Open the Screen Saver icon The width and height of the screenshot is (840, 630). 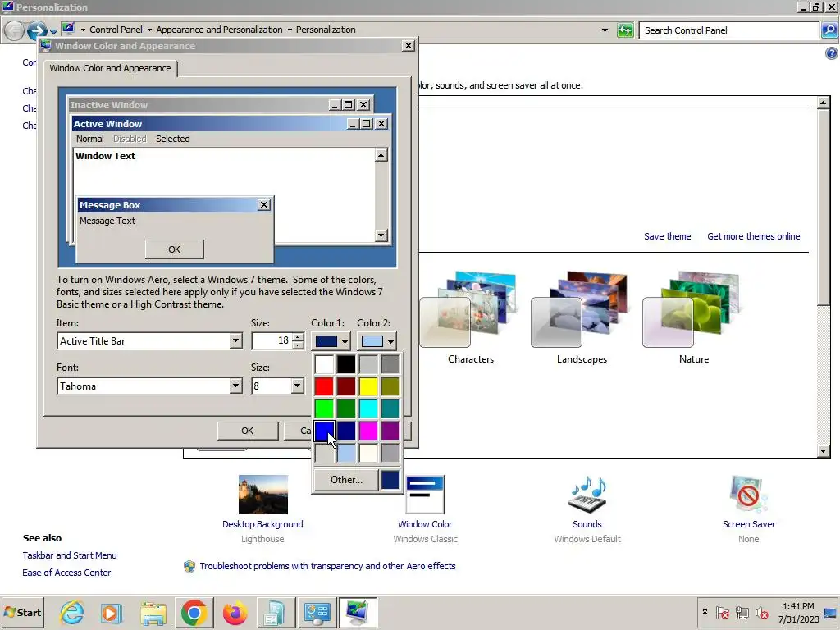(x=748, y=494)
